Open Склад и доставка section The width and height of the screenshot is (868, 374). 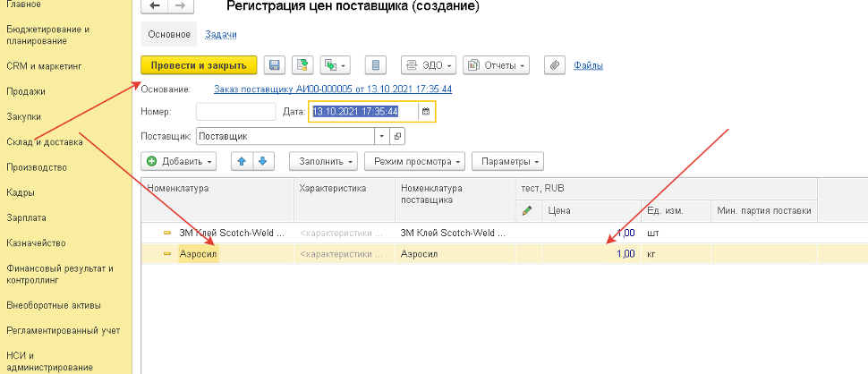(x=44, y=142)
